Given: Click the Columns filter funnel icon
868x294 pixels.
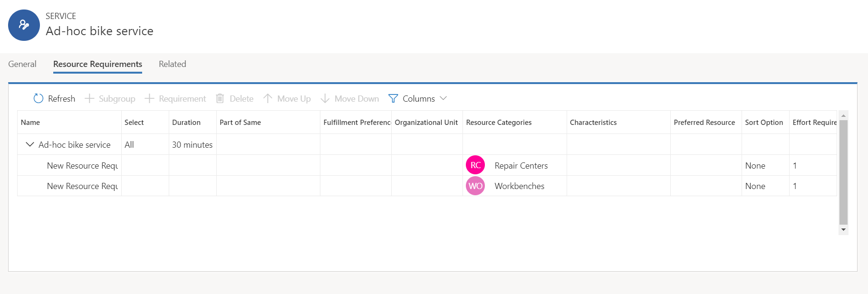Looking at the screenshot, I should [393, 98].
